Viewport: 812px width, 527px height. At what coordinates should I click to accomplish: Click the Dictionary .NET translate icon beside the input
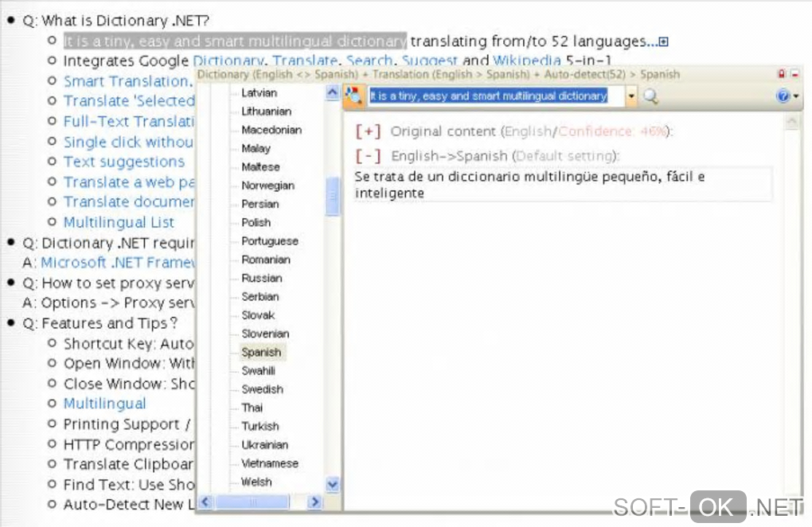pos(353,96)
